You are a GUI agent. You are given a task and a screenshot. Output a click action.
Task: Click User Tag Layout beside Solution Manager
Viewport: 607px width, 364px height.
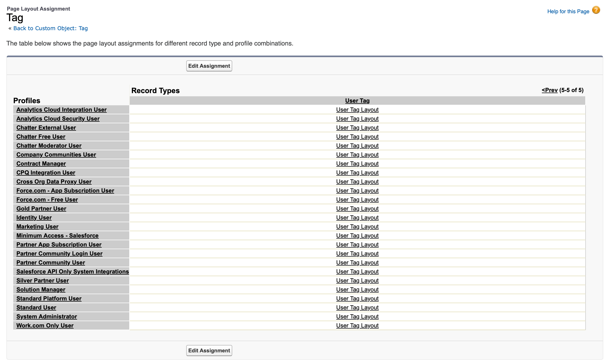pos(357,289)
